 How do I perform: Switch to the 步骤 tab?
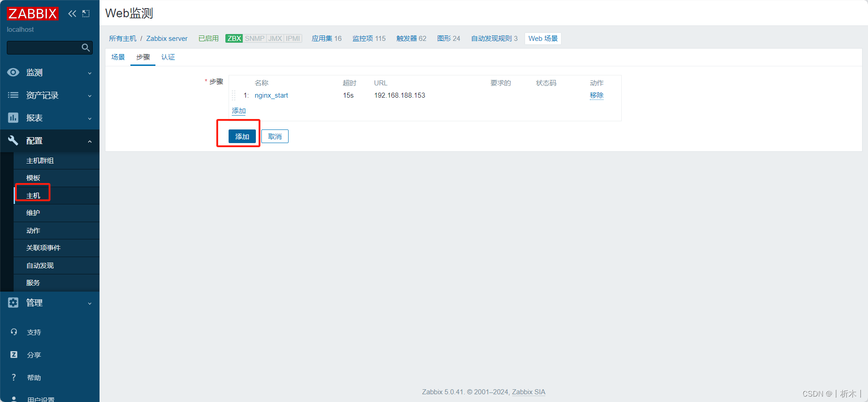143,57
